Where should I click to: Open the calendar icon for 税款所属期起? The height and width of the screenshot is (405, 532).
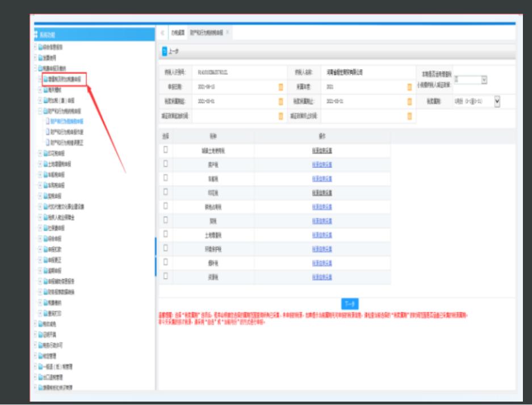coord(280,101)
